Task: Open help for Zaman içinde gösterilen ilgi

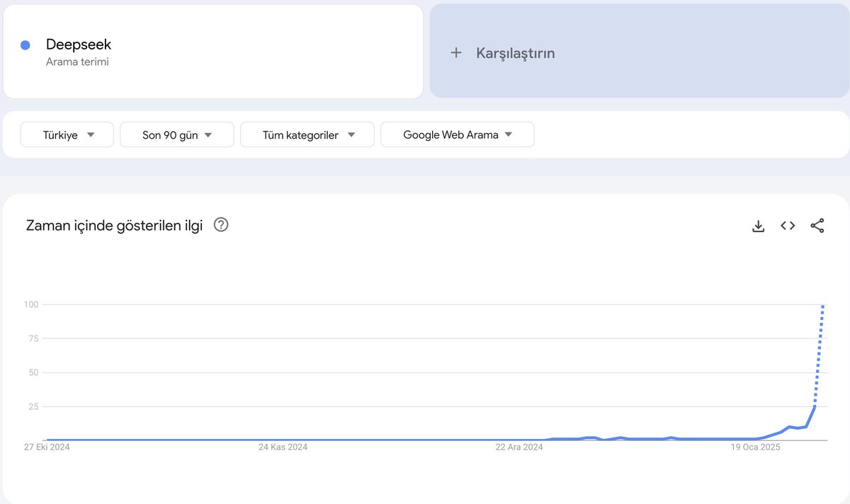Action: [x=221, y=225]
